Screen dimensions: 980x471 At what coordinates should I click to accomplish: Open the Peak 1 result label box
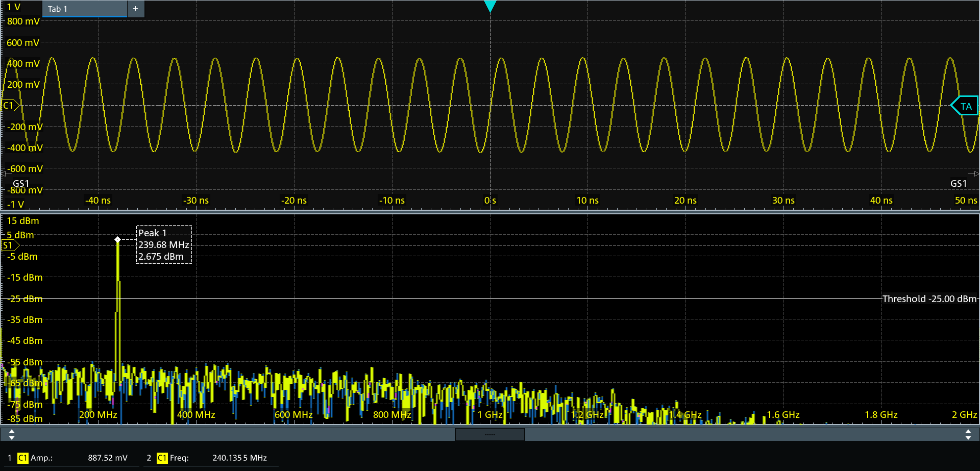(x=164, y=244)
